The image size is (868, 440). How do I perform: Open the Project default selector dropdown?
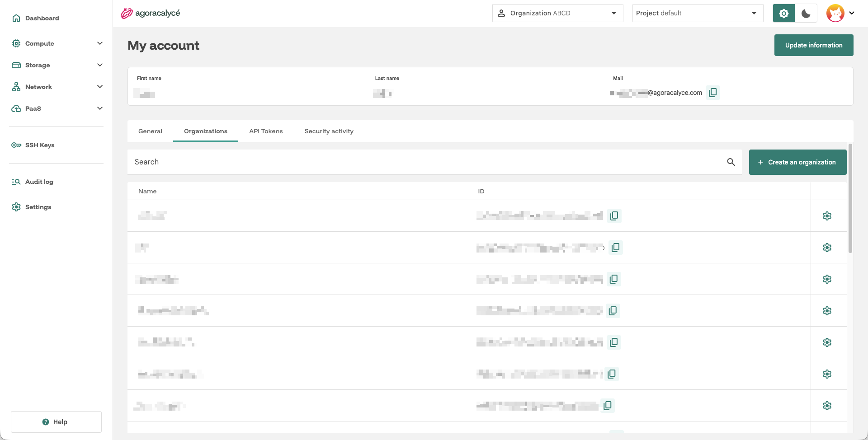tap(698, 13)
